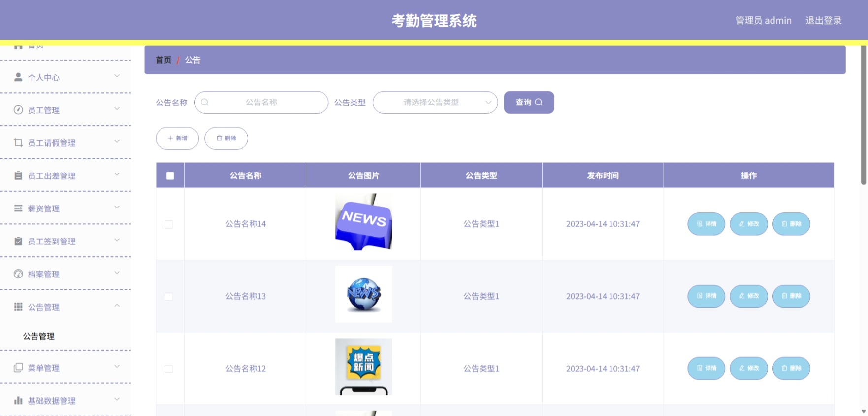
Task: View 详情 for 公告名称14
Action: click(x=706, y=224)
